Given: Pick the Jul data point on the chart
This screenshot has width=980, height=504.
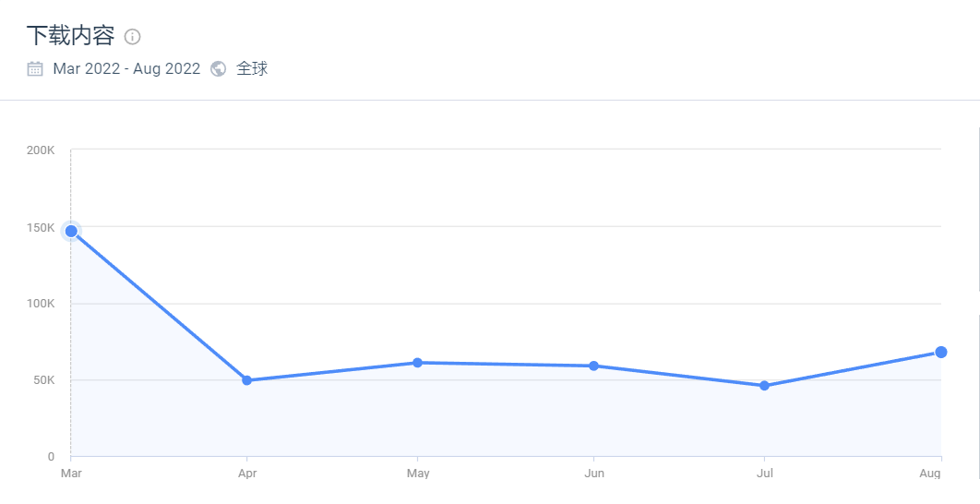Looking at the screenshot, I should [764, 386].
